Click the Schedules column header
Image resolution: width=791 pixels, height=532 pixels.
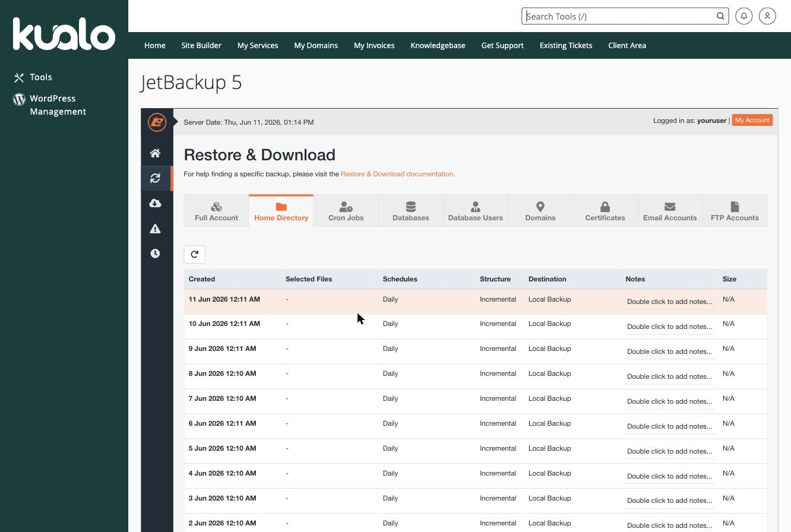pos(400,279)
